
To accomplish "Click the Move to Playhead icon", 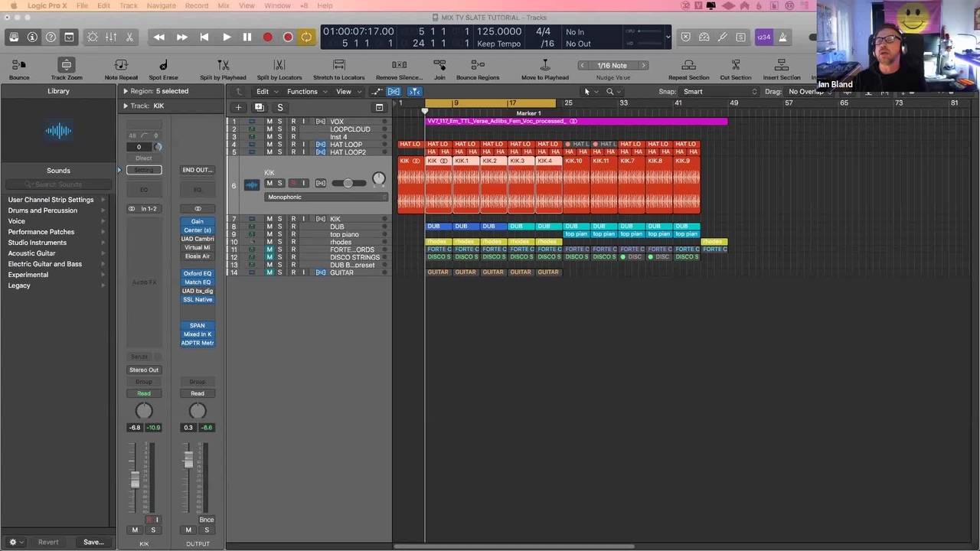I will [545, 66].
